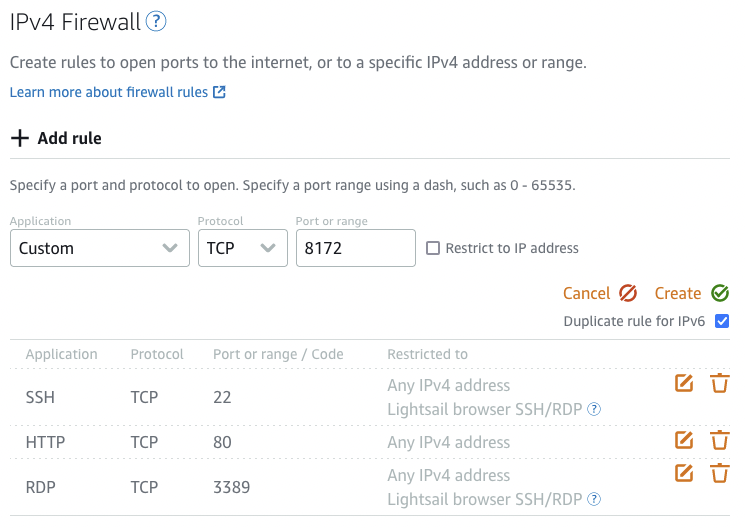Click the Port or range field 8172
The image size is (745, 528).
pos(356,248)
